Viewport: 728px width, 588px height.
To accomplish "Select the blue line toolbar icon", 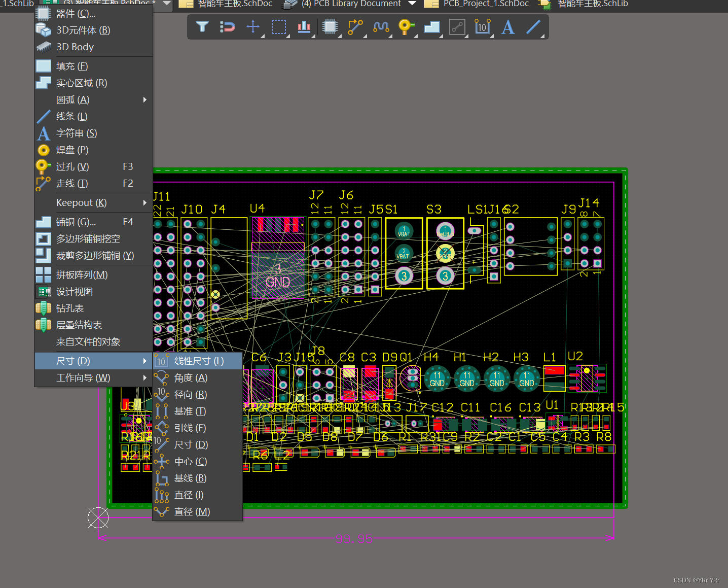I will [533, 26].
